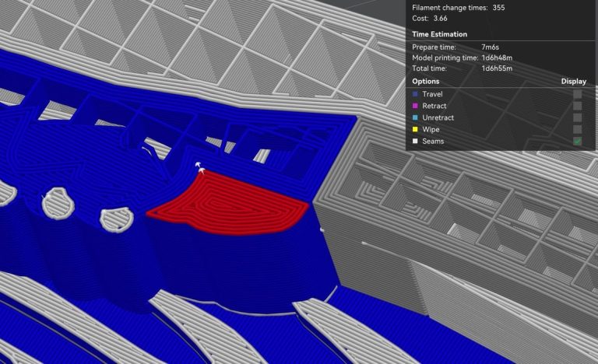Click the yellow Wipe color swatch
Image resolution: width=598 pixels, height=364 pixels.
click(x=415, y=129)
